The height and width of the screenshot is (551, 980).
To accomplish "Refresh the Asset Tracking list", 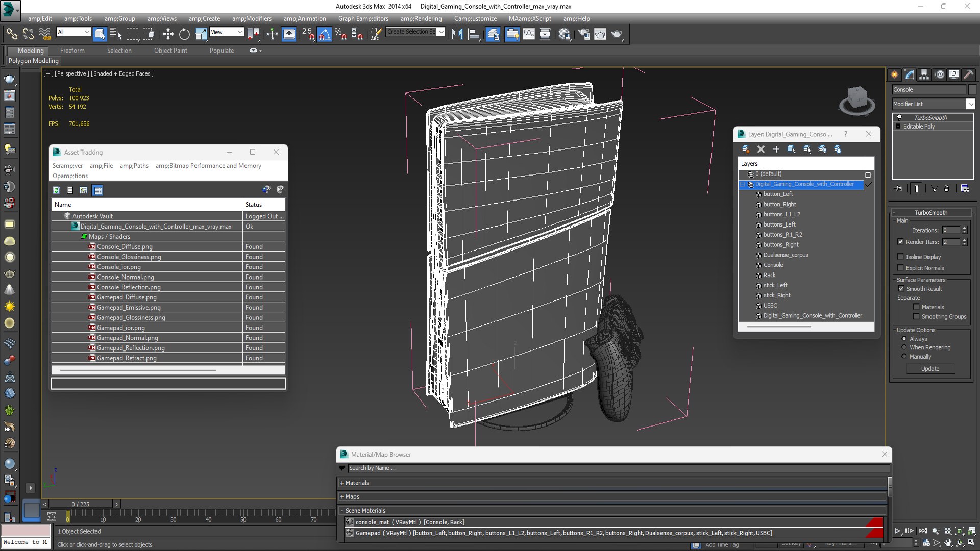I will [x=57, y=190].
